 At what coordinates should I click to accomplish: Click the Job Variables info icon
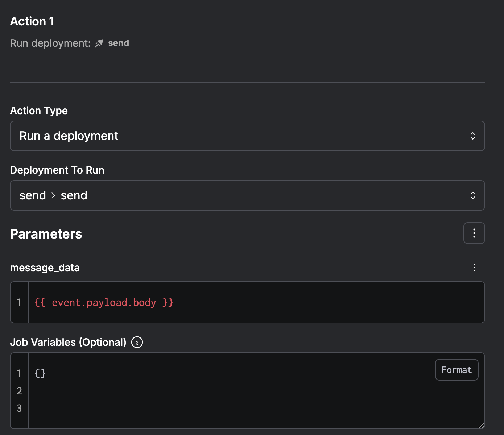point(137,342)
